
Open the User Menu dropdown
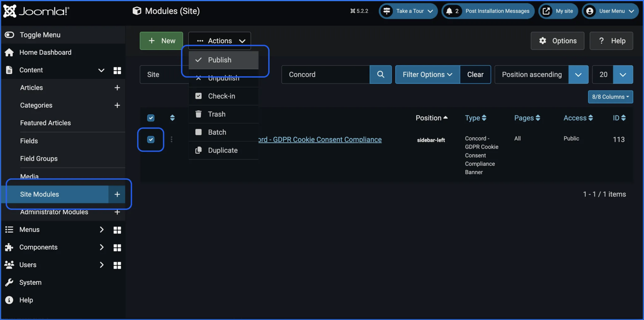click(x=610, y=11)
